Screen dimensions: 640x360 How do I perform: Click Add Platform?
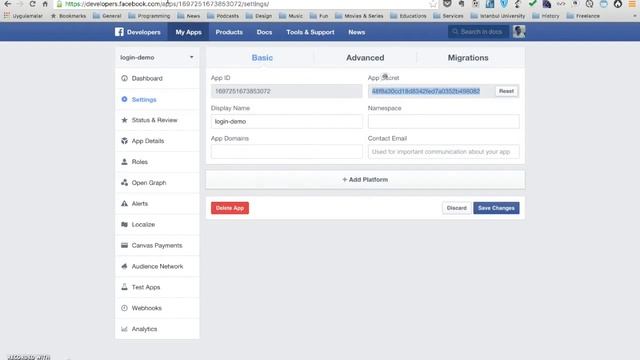[365, 180]
